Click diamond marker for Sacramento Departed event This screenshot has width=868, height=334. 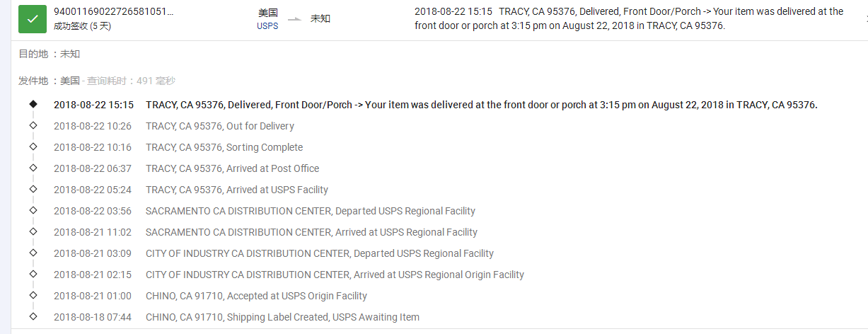33,211
